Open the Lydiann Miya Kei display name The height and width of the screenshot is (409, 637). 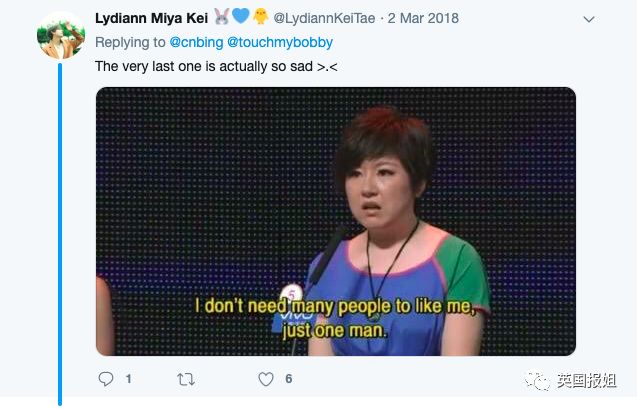tap(151, 19)
